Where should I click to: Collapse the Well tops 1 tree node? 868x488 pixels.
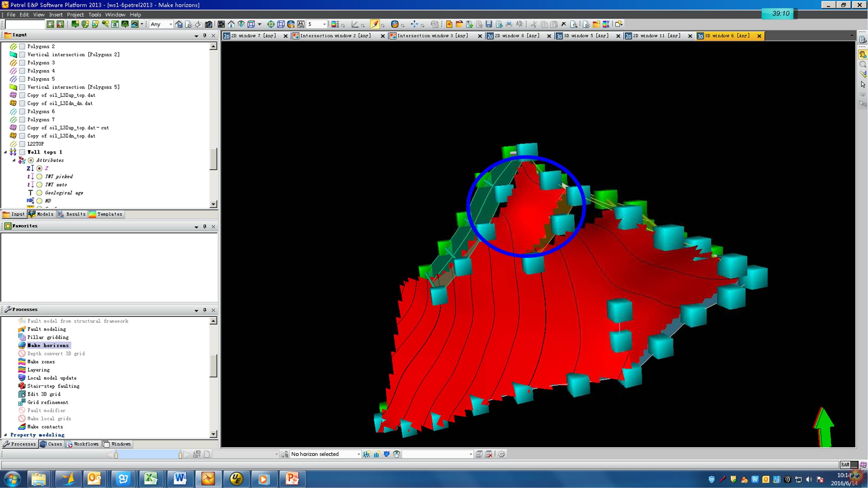tap(5, 152)
